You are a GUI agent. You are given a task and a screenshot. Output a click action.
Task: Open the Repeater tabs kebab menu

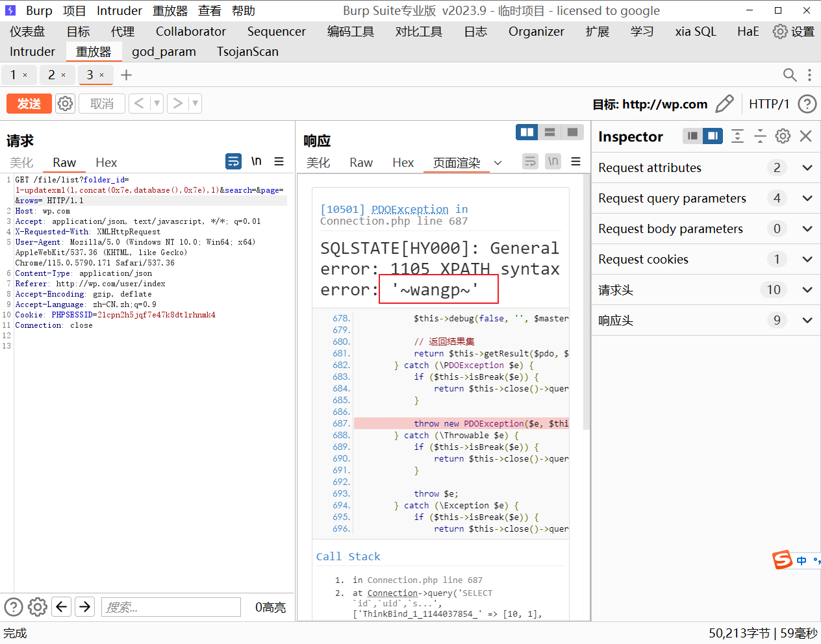[x=809, y=75]
